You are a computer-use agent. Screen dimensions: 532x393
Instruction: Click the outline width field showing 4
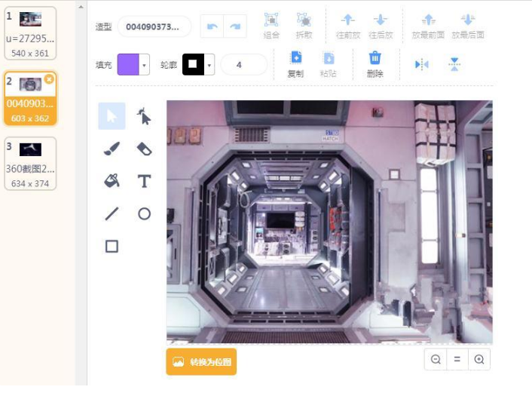coord(243,65)
